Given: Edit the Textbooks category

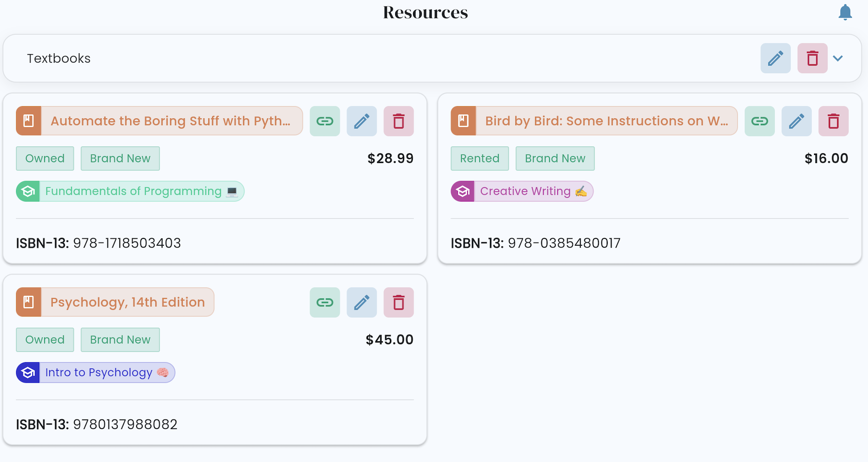Looking at the screenshot, I should tap(775, 58).
